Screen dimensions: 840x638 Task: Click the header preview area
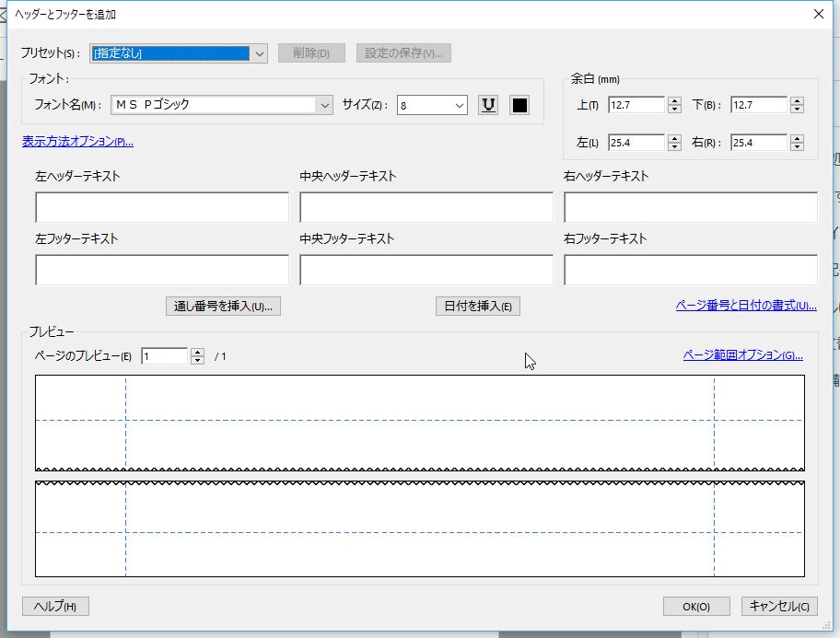420,423
